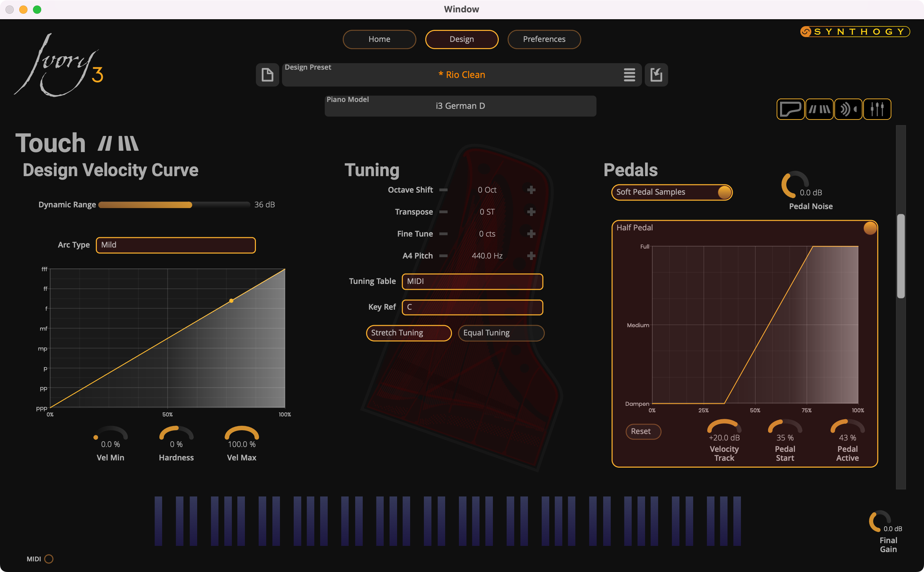
Task: Click the 100.0 % Vel Max value
Action: pos(242,445)
